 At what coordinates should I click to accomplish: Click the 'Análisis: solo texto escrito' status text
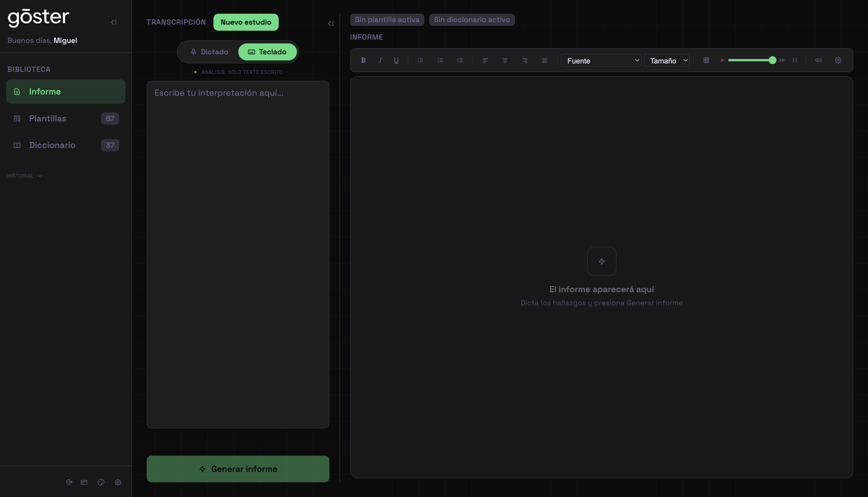(x=242, y=72)
